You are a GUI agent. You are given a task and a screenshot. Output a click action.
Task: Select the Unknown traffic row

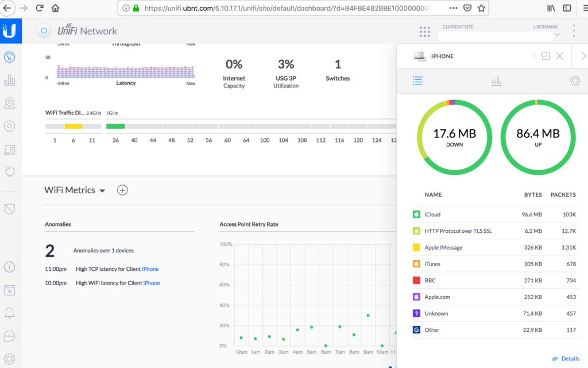(496, 313)
